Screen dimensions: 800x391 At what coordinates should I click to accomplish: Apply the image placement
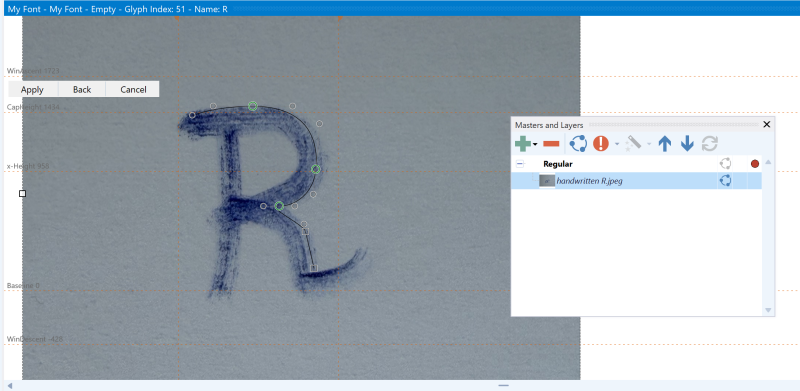tap(32, 89)
